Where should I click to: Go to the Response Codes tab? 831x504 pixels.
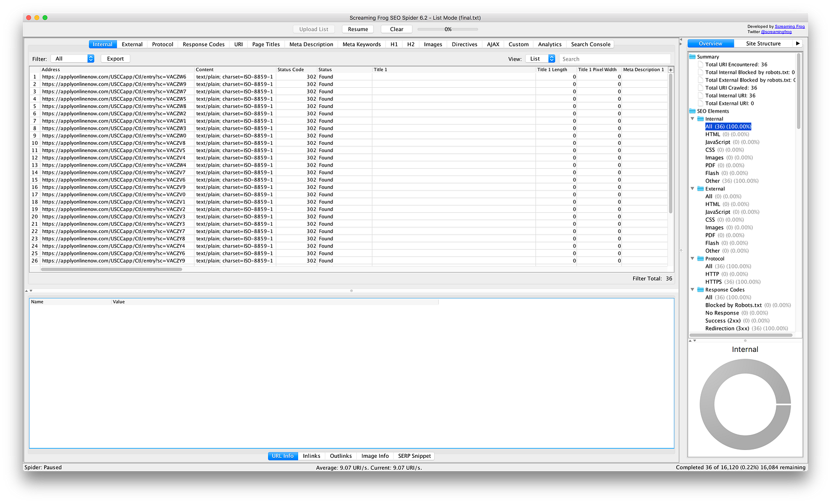[x=204, y=44]
